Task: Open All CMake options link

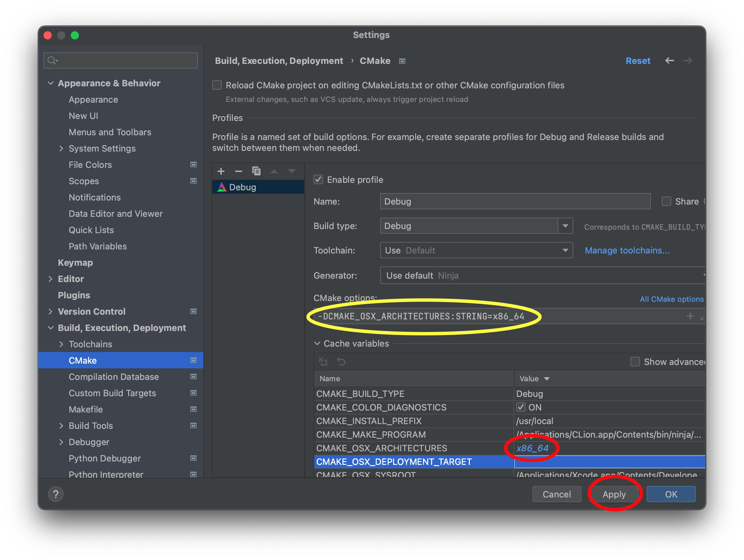Action: pyautogui.click(x=672, y=299)
